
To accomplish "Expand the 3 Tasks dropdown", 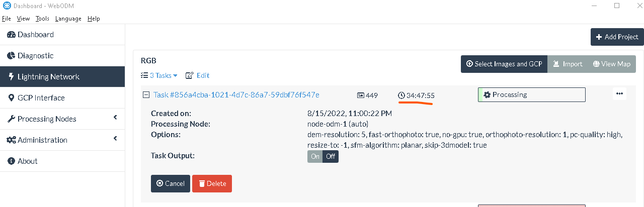I will (159, 75).
